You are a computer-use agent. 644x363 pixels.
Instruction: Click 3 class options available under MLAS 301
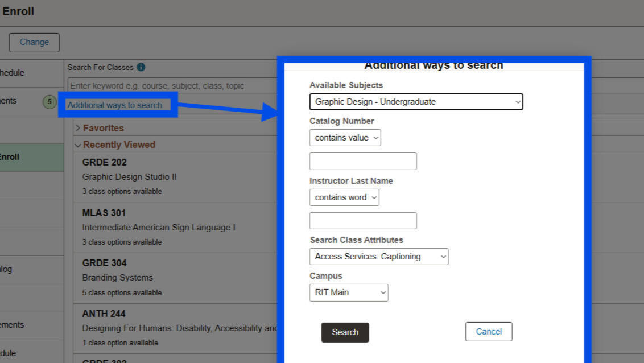pyautogui.click(x=122, y=242)
